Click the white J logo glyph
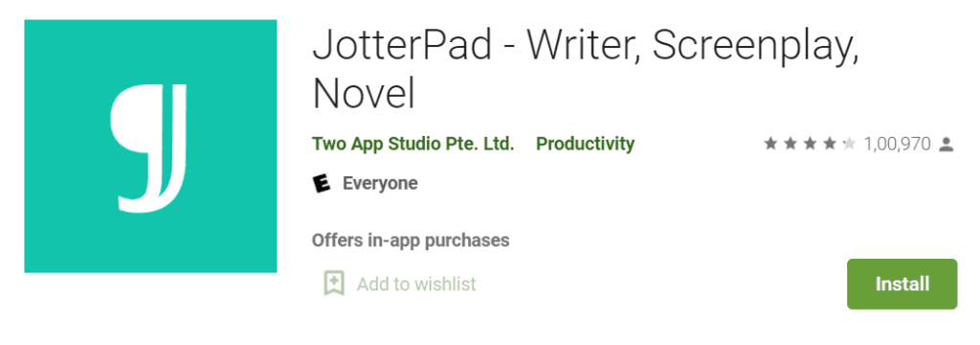 coord(148,148)
